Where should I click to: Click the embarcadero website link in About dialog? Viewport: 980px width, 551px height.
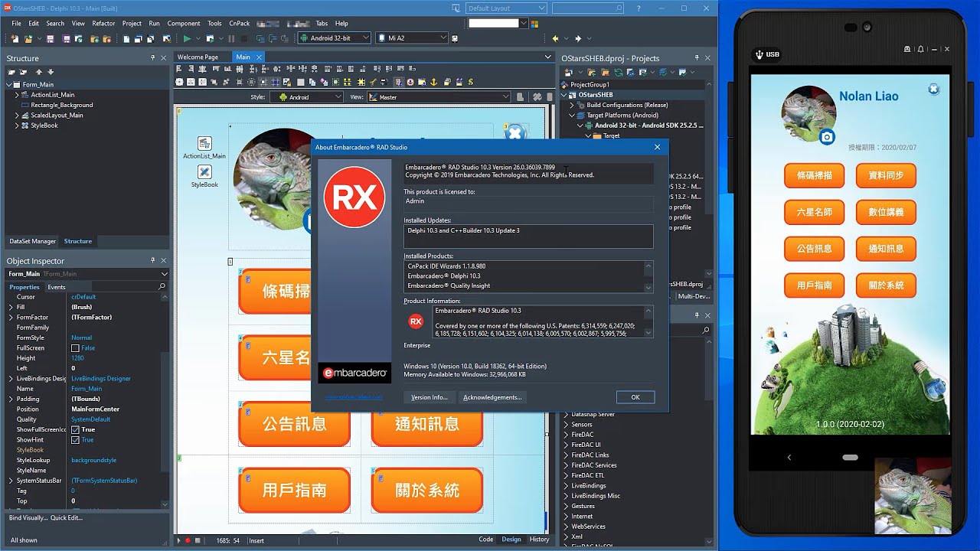[x=354, y=397]
